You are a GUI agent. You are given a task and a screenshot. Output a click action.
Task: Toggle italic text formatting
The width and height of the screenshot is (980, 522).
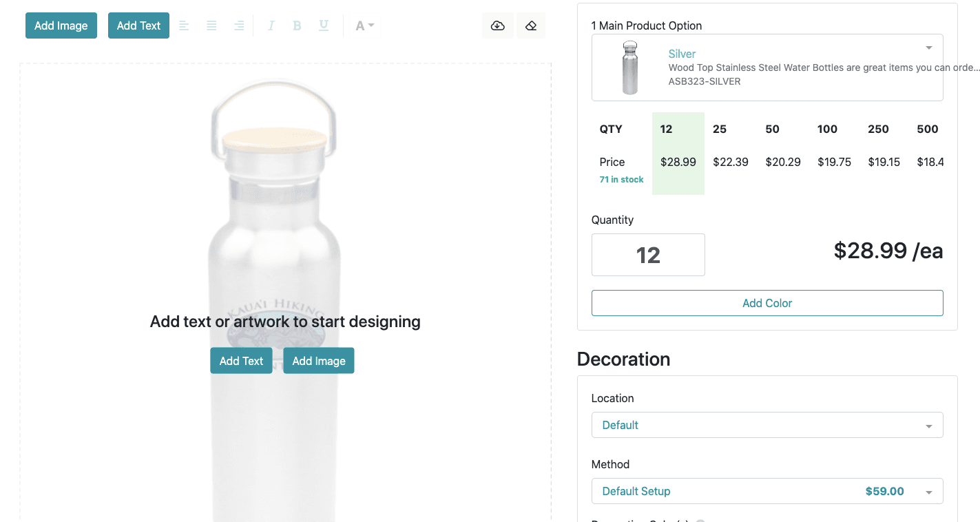pos(271,25)
